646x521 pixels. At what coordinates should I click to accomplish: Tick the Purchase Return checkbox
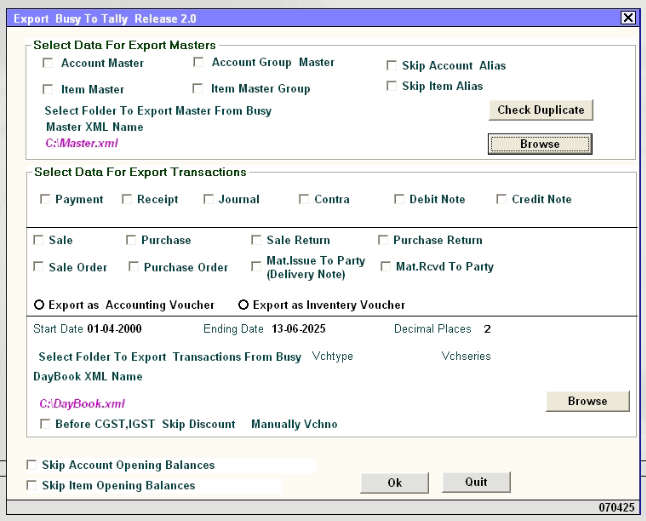(x=383, y=240)
